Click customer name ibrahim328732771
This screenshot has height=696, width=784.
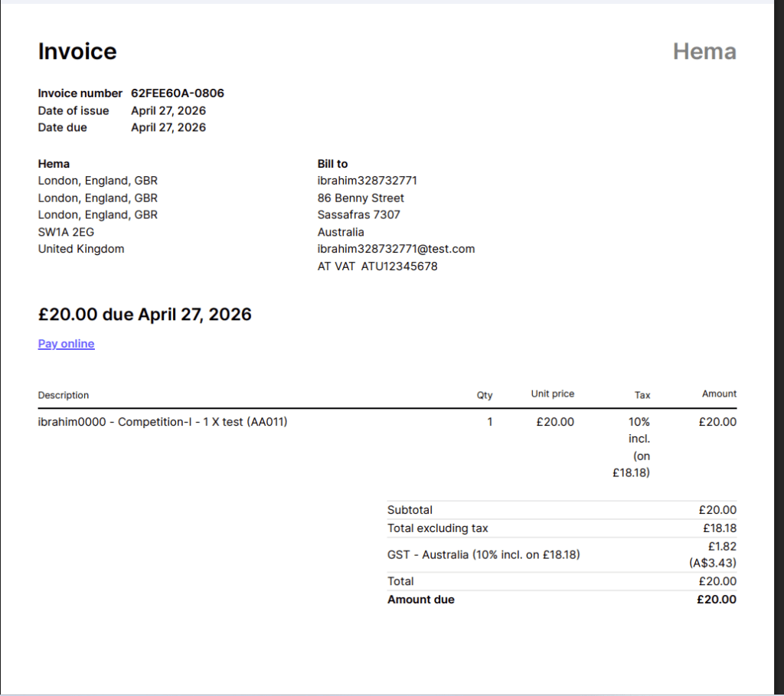[367, 181]
